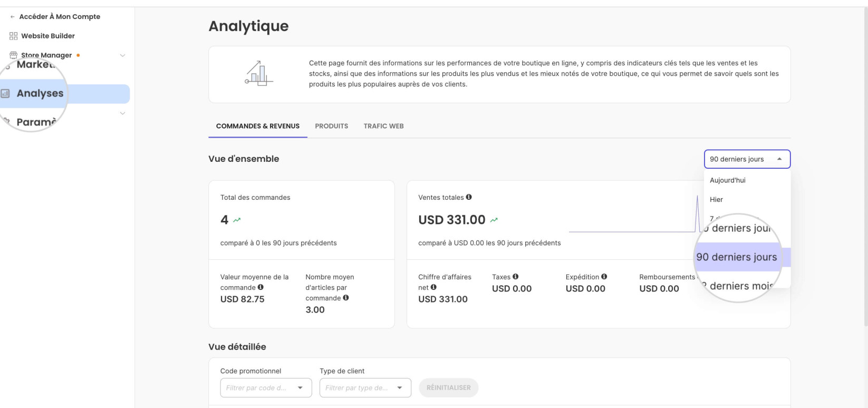
Task: Click the Ventes totales sparkline chart
Action: [x=635, y=213]
